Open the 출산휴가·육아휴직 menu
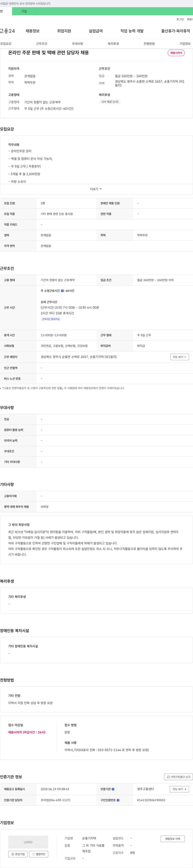This screenshot has width=193, height=868. (x=176, y=31)
